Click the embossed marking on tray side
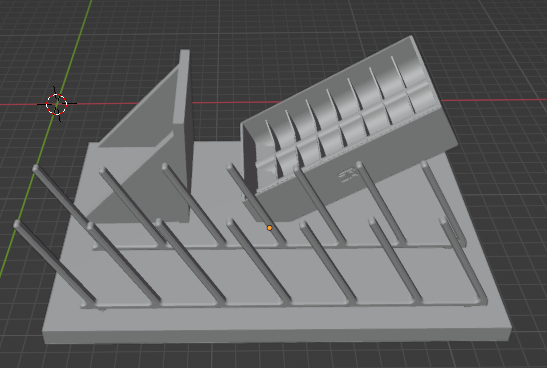 (x=349, y=174)
